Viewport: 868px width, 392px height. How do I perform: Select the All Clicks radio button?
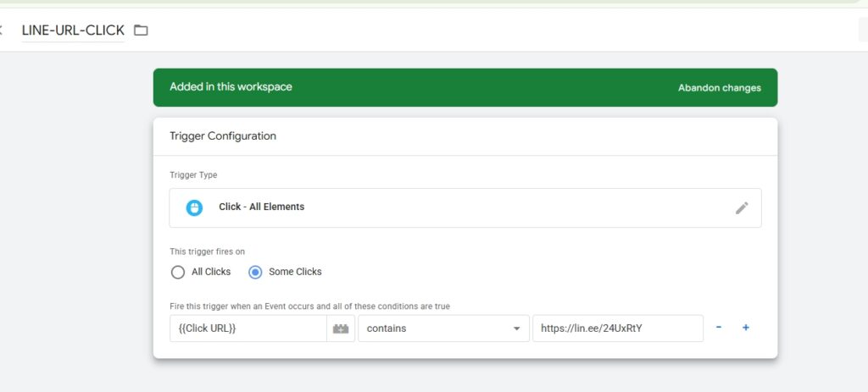pos(178,272)
